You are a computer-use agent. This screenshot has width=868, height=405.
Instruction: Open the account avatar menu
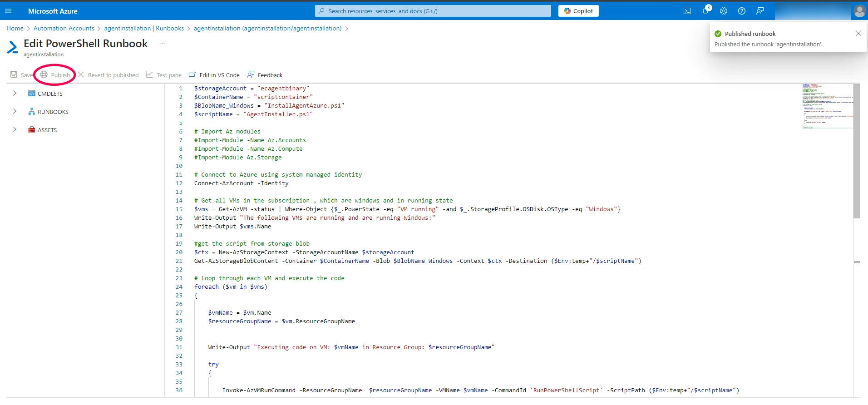859,11
